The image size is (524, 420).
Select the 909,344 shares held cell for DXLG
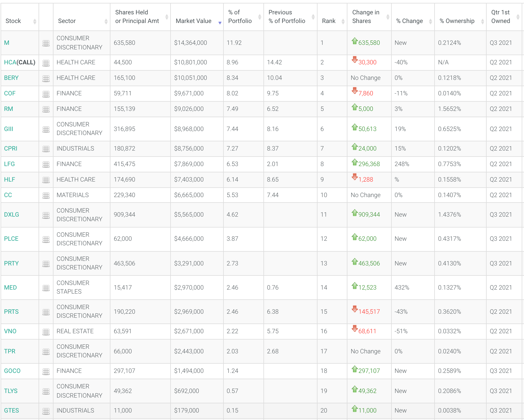pyautogui.click(x=140, y=215)
